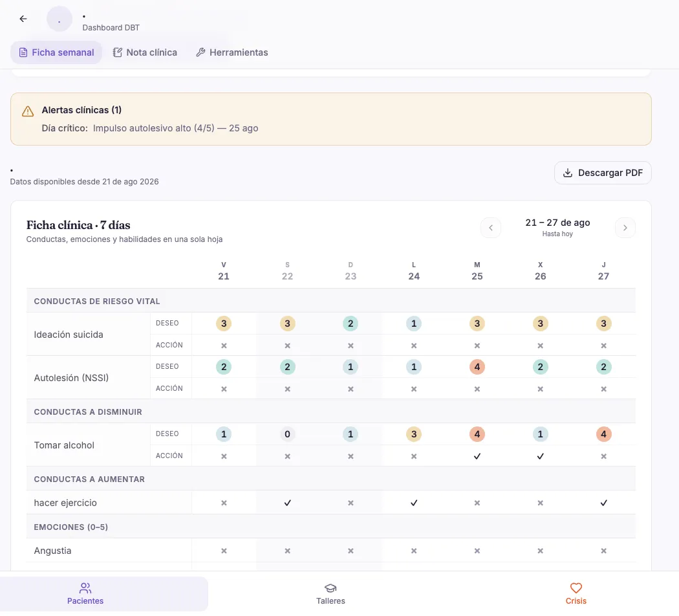Click the Tomar alcohol row label
The image size is (679, 616).
[64, 445]
